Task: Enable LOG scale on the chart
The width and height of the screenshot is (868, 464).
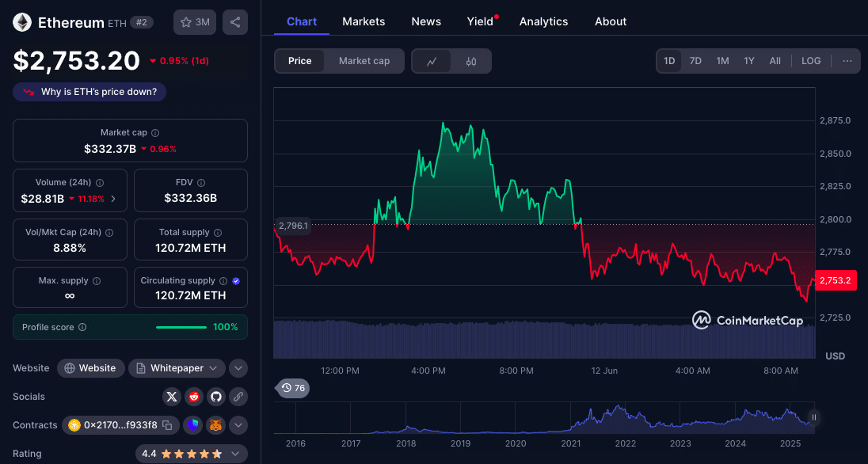Action: pyautogui.click(x=811, y=61)
